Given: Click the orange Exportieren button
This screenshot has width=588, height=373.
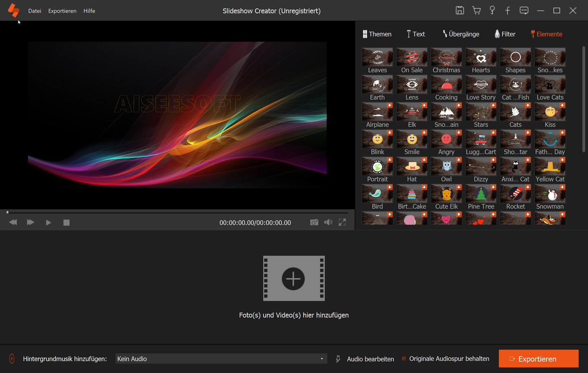Looking at the screenshot, I should pos(538,359).
